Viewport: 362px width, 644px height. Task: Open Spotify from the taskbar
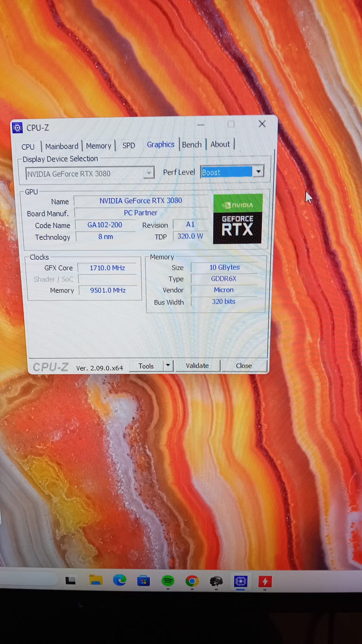(x=167, y=581)
